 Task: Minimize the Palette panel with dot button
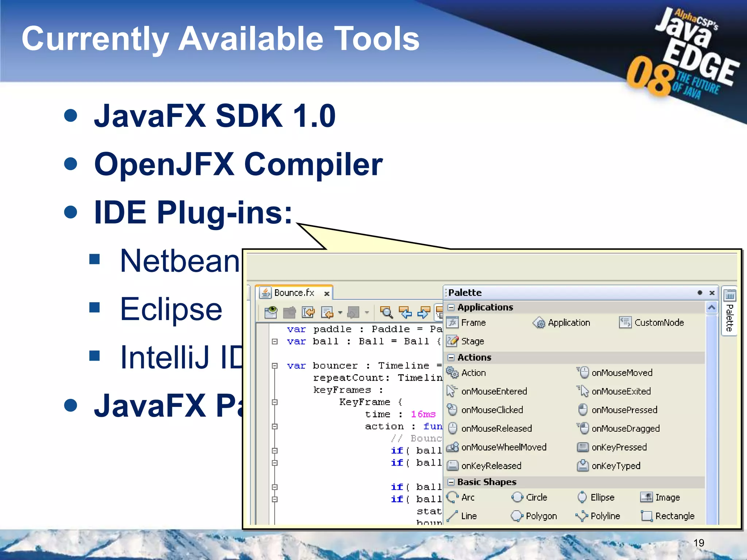[700, 292]
